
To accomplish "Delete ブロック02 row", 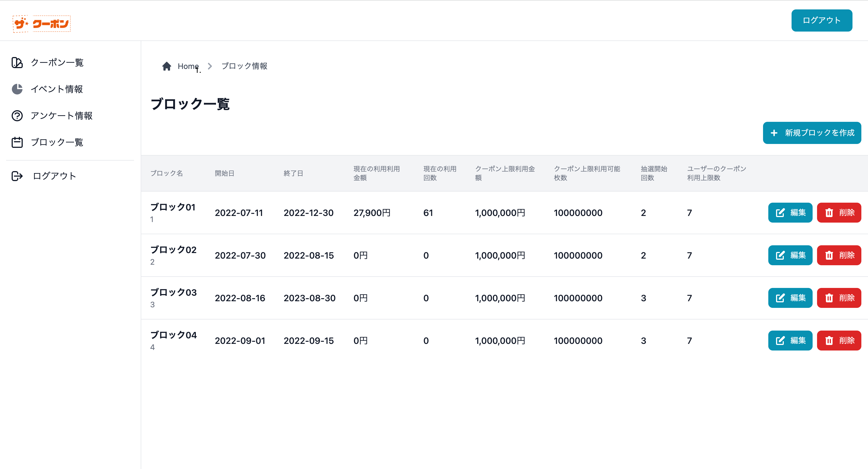I will (839, 255).
